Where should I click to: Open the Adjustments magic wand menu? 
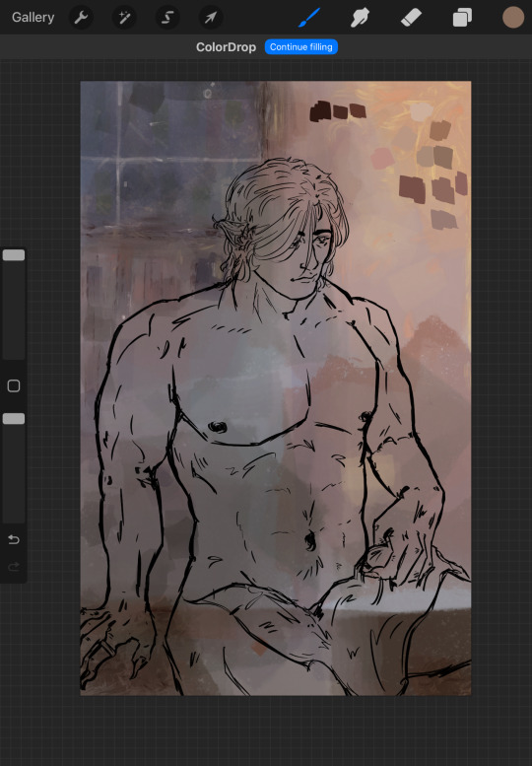coord(124,18)
